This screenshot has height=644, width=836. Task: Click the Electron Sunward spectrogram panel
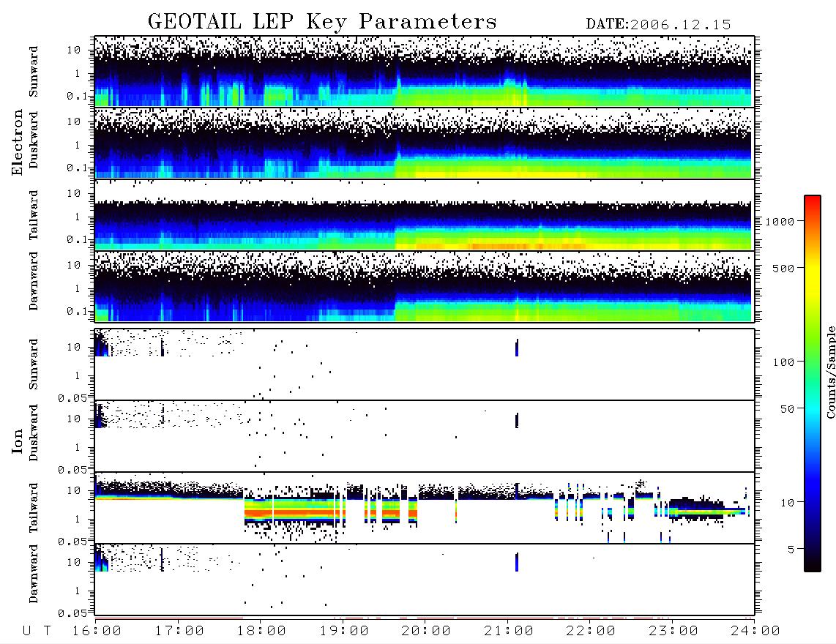[425, 72]
